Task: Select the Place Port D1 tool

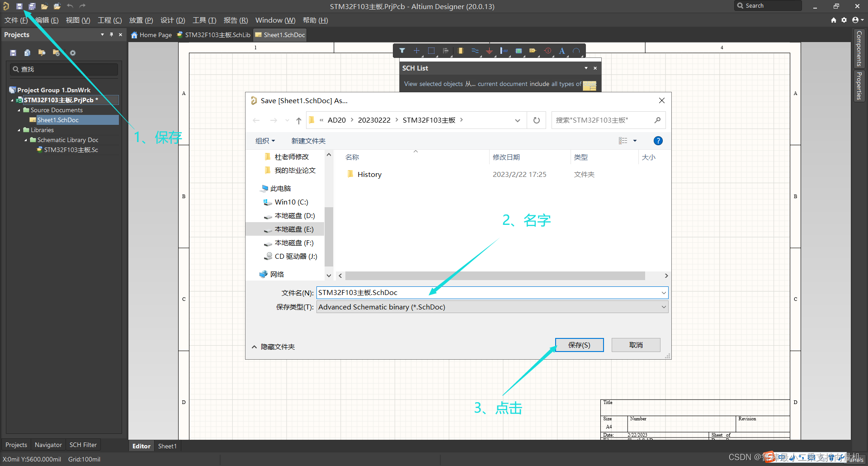Action: tap(533, 51)
